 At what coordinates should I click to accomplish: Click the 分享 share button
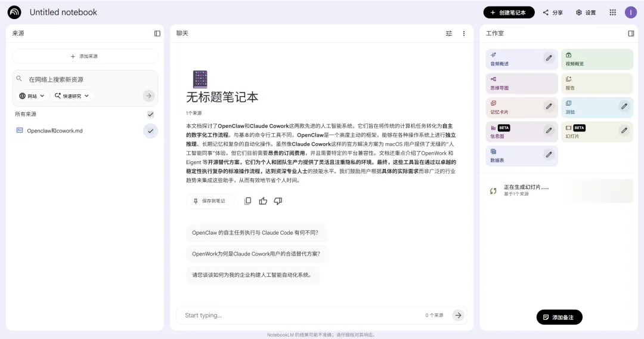point(553,13)
